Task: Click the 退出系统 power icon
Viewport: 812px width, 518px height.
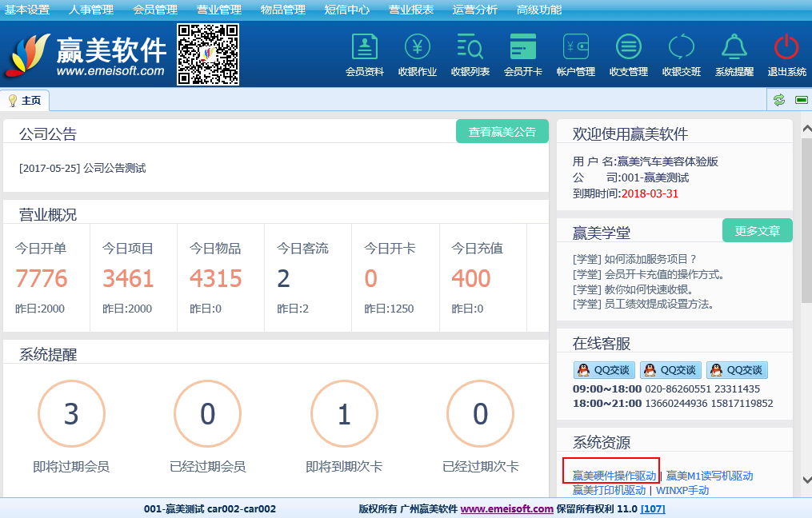Action: [x=787, y=48]
